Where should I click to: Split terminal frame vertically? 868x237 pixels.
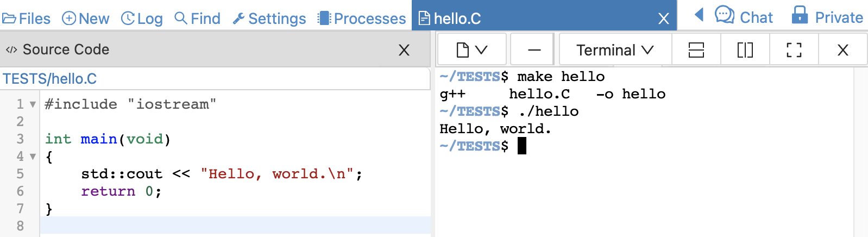click(745, 50)
